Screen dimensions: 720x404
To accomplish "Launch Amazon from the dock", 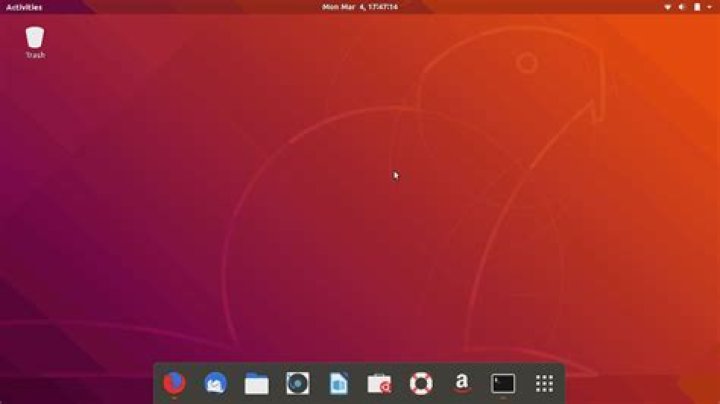I will click(462, 383).
